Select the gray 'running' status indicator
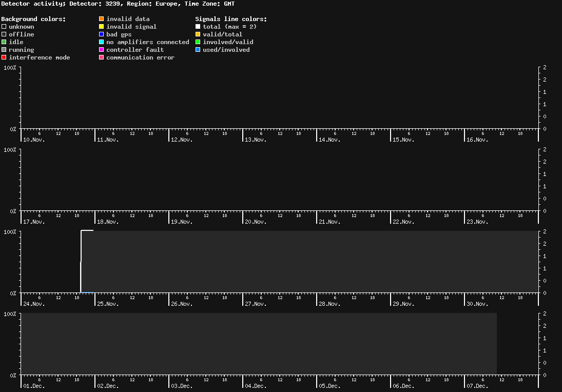 (x=5, y=50)
